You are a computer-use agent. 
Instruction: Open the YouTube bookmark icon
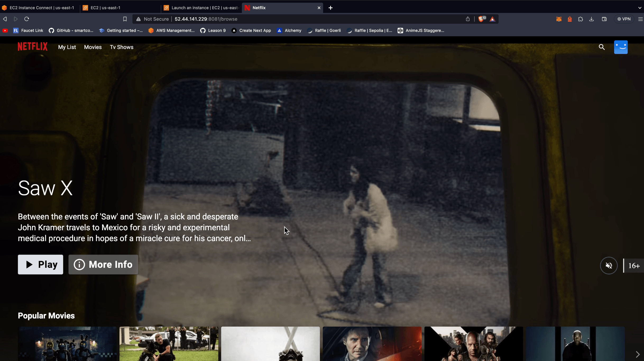pyautogui.click(x=5, y=30)
